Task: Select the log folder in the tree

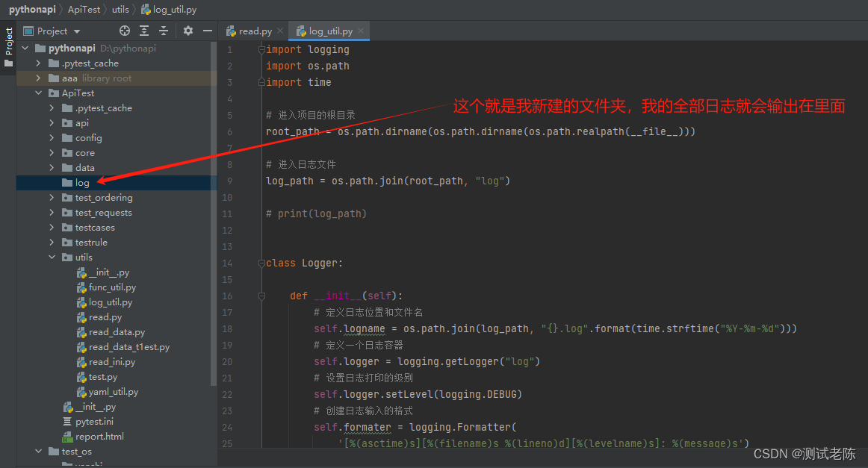Action: click(x=117, y=183)
